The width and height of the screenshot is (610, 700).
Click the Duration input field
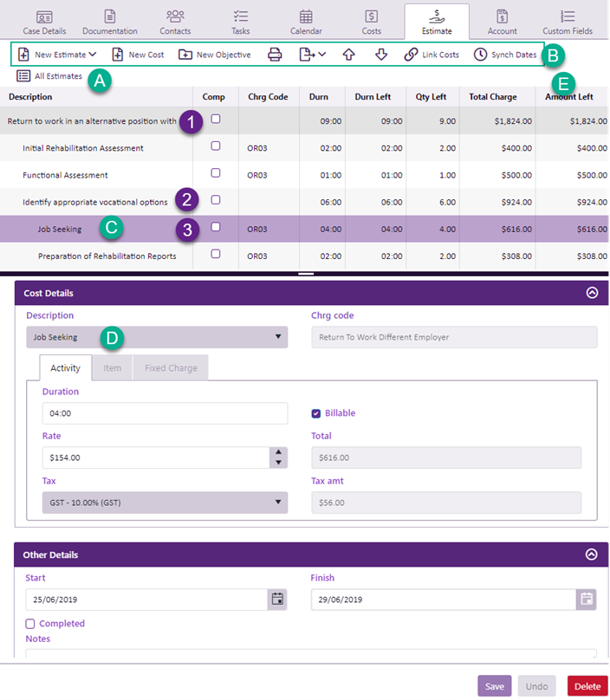coord(165,414)
